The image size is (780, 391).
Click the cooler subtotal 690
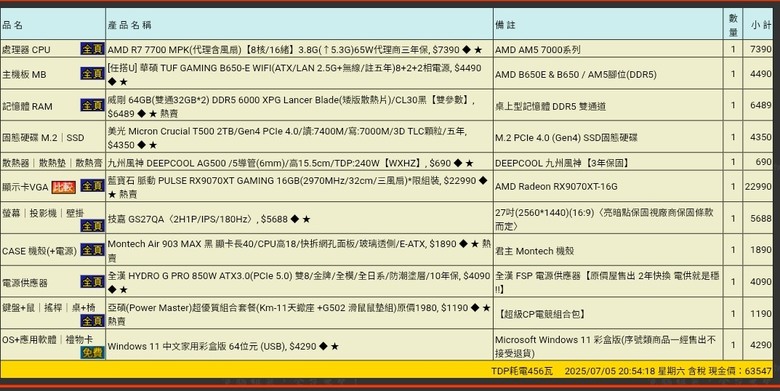click(764, 162)
